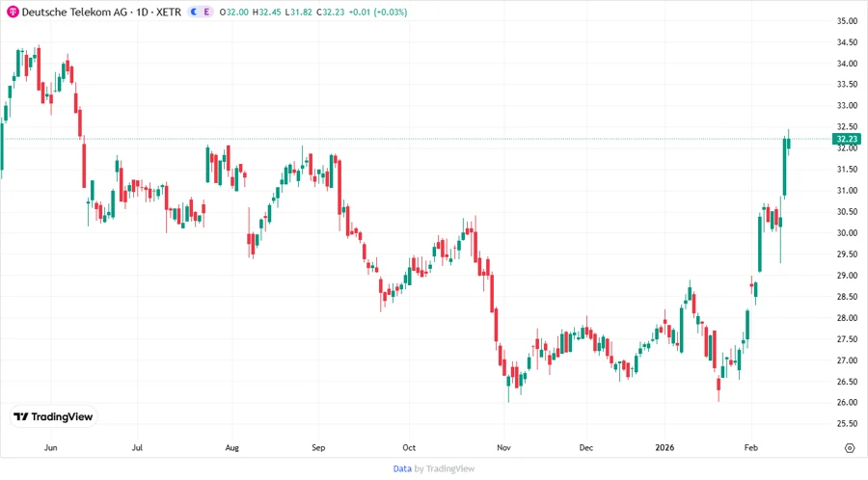Open the Data link below chart
868x480 pixels.
[402, 469]
